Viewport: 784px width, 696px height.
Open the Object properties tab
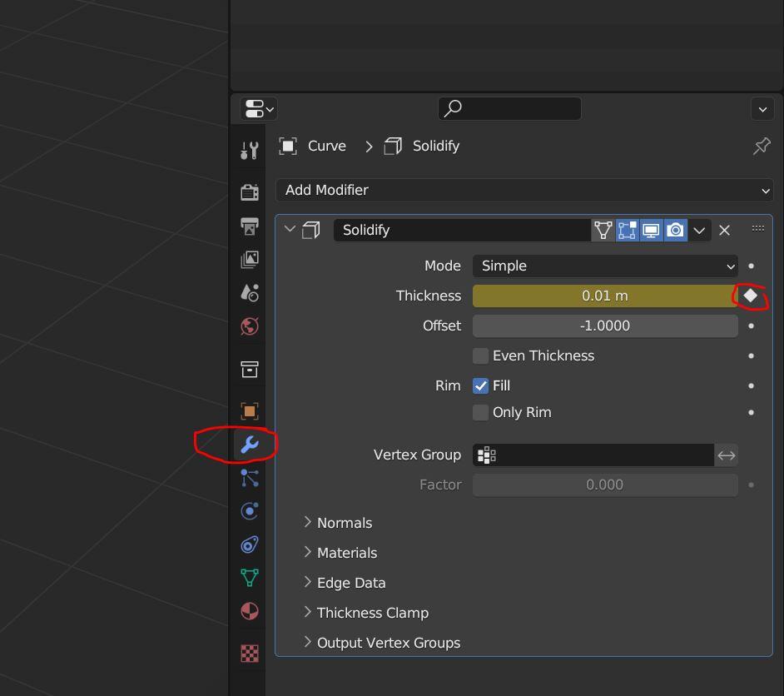(x=249, y=411)
